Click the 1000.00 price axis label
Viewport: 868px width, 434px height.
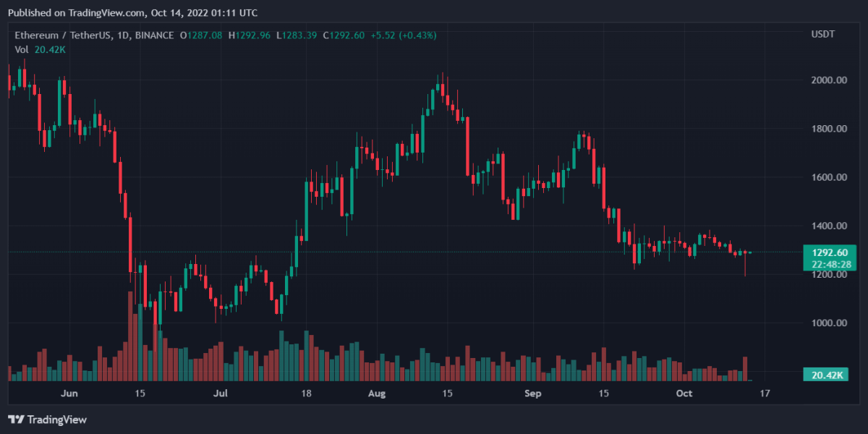click(828, 323)
